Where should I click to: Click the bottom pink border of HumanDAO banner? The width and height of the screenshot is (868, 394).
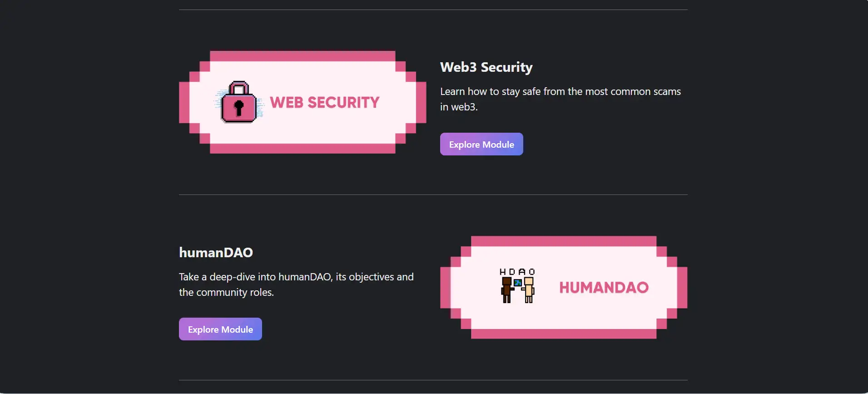564,334
